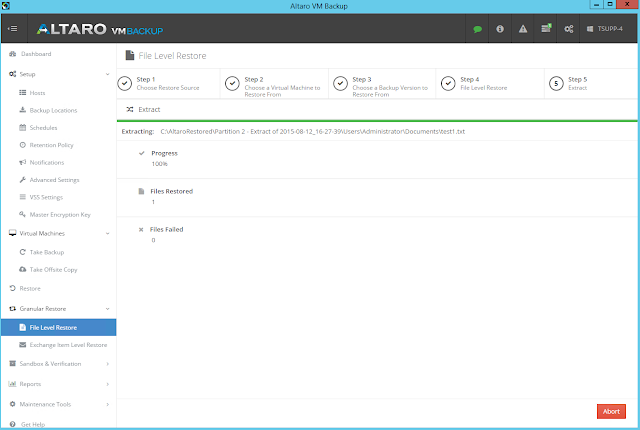Select Granular Restore in sidebar
The width and height of the screenshot is (640, 430).
click(42, 309)
